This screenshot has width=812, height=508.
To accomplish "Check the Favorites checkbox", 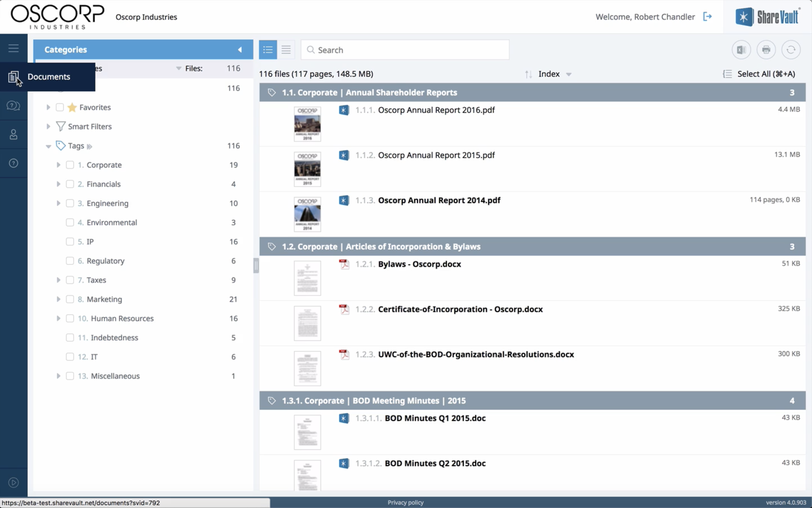I will (60, 107).
